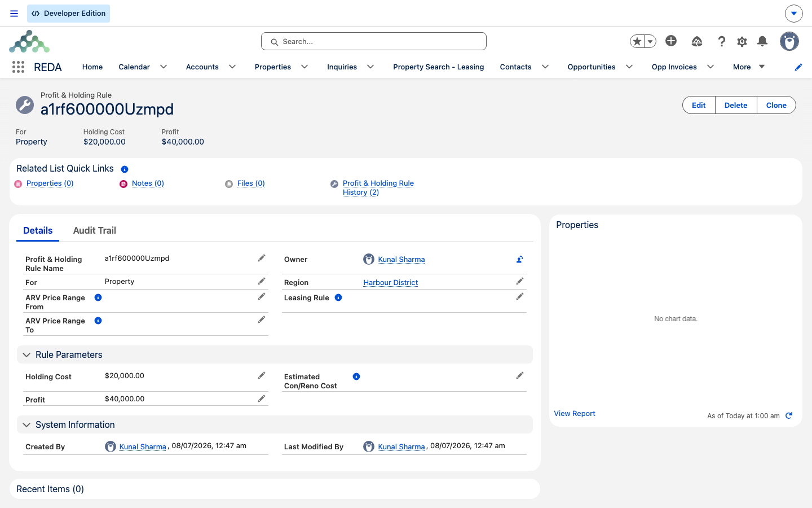Open the More navigation dropdown
The height and width of the screenshot is (508, 812).
pyautogui.click(x=749, y=67)
